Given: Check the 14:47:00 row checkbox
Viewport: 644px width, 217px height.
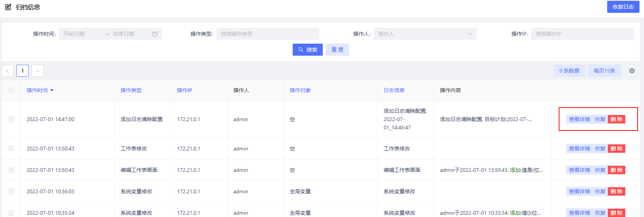Looking at the screenshot, I should (x=11, y=119).
